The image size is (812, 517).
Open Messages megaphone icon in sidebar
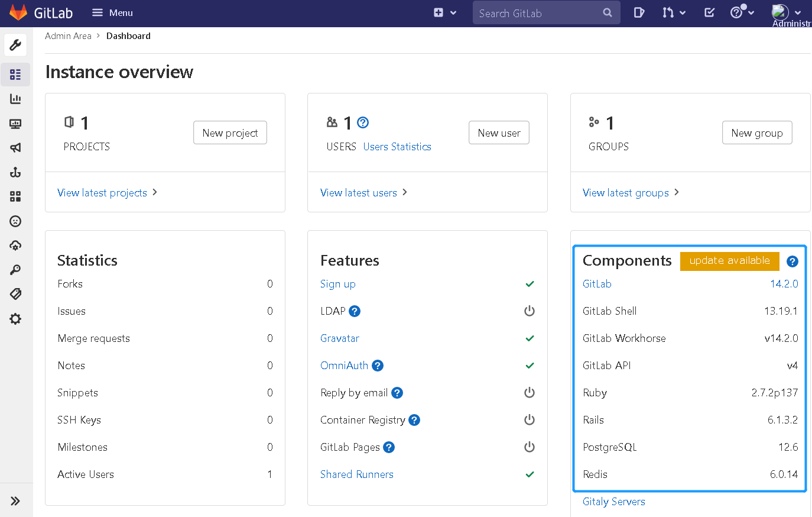pos(15,148)
